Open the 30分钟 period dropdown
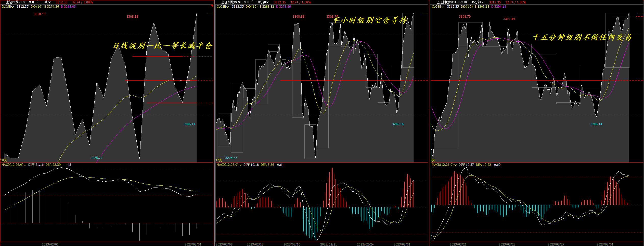The height and width of the screenshot is (246, 644). pos(263,2)
